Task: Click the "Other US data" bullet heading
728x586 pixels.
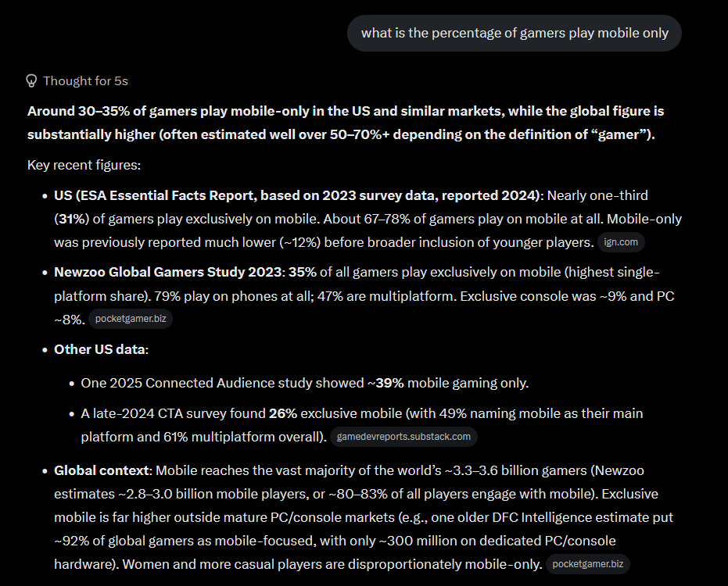Action: pos(100,349)
